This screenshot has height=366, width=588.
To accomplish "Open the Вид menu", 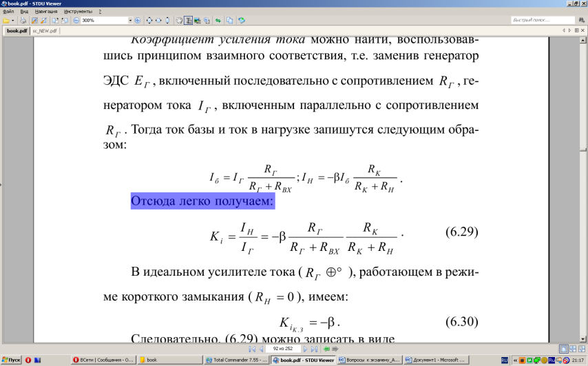I will pos(24,12).
